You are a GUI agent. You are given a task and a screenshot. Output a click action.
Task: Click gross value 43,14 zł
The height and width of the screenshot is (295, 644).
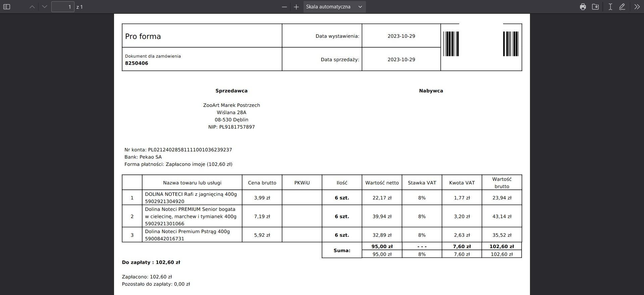click(x=502, y=217)
